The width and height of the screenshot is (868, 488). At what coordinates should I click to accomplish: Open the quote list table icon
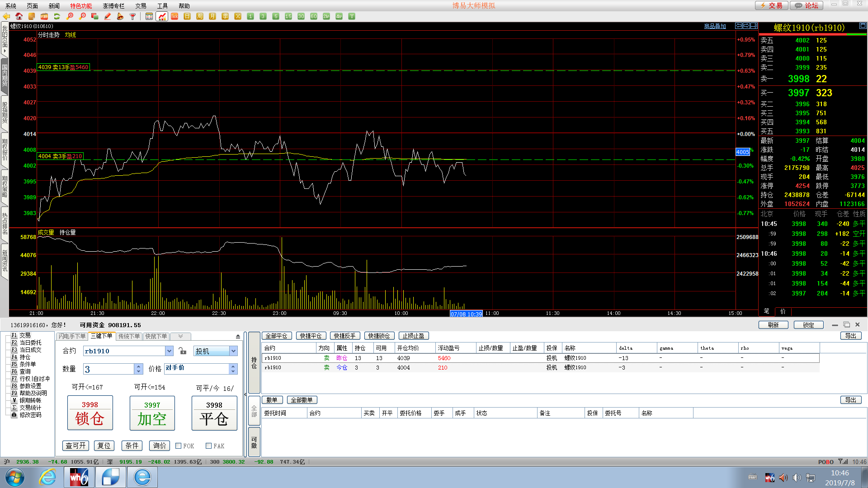[x=149, y=16]
